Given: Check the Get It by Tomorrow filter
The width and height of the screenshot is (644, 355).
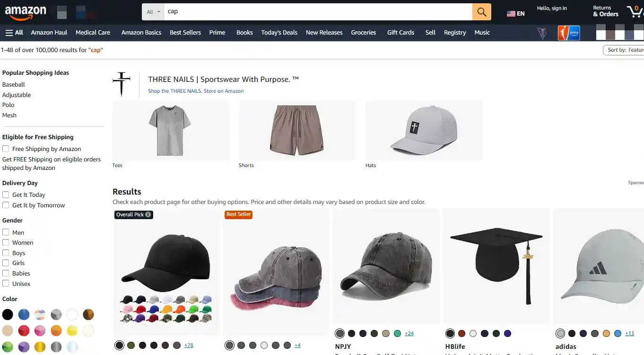Looking at the screenshot, I should (6, 205).
